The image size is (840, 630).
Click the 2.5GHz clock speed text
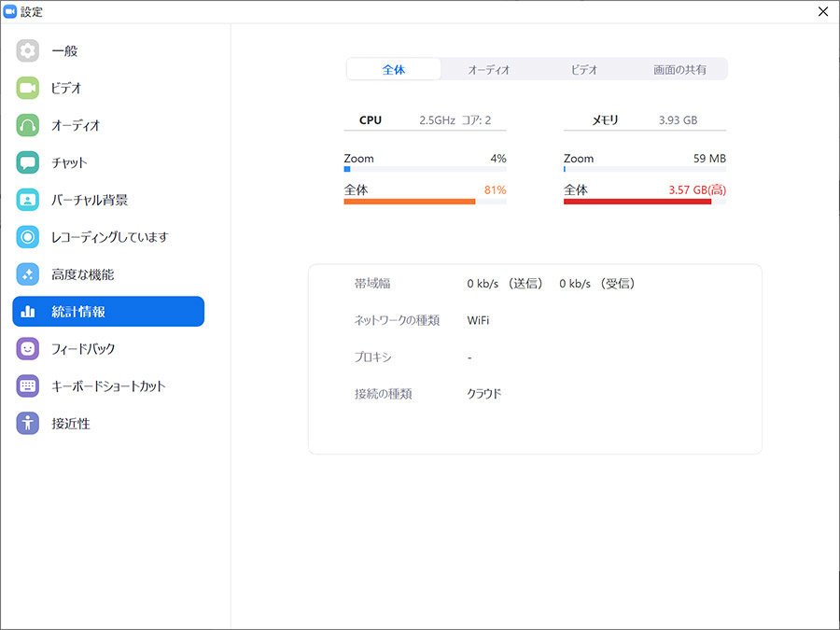click(437, 120)
